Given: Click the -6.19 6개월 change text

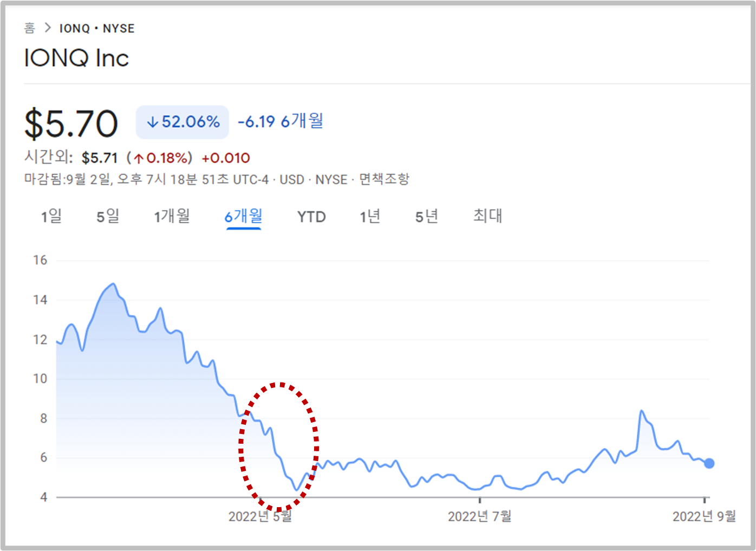Looking at the screenshot, I should [281, 121].
